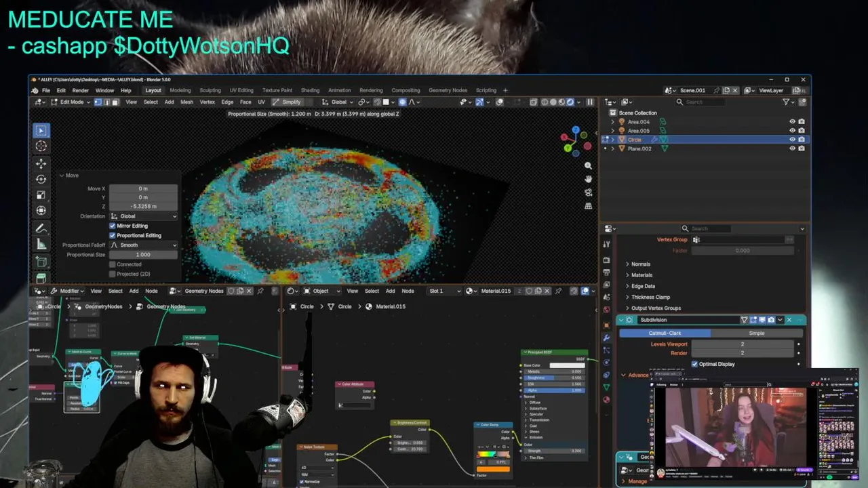Open the Render menu
The height and width of the screenshot is (488, 868).
[80, 90]
